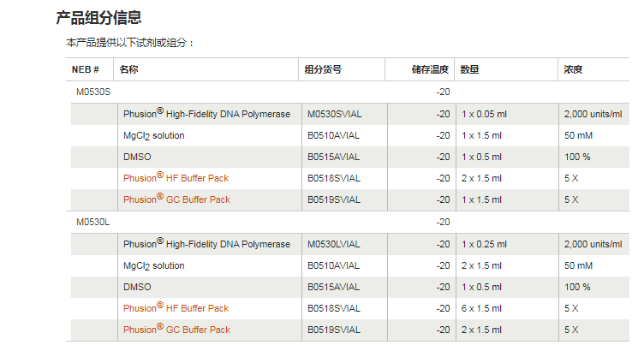Click the M0530SVIAL component number
644x345 pixels.
[x=334, y=114]
